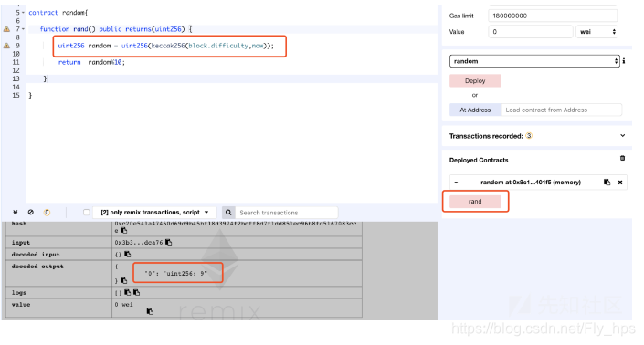Fold the function block at line 7
644x345 pixels.
point(23,29)
